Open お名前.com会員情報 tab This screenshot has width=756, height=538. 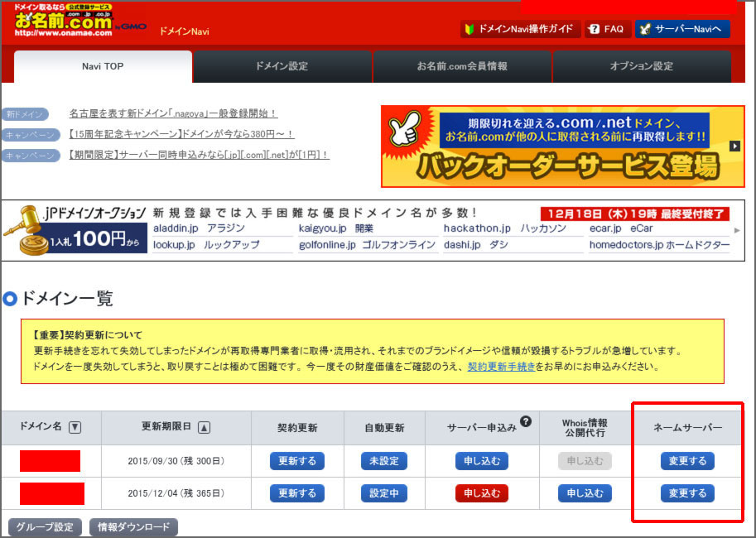click(x=462, y=66)
